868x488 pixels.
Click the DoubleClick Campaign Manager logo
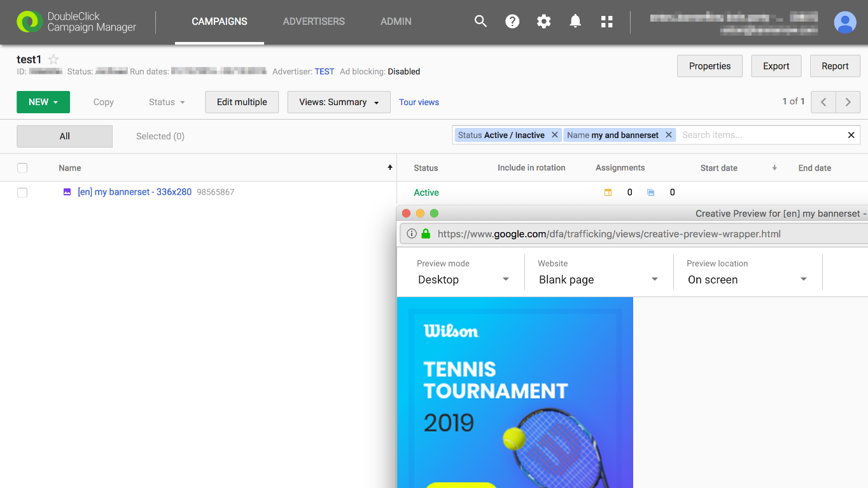[x=77, y=22]
